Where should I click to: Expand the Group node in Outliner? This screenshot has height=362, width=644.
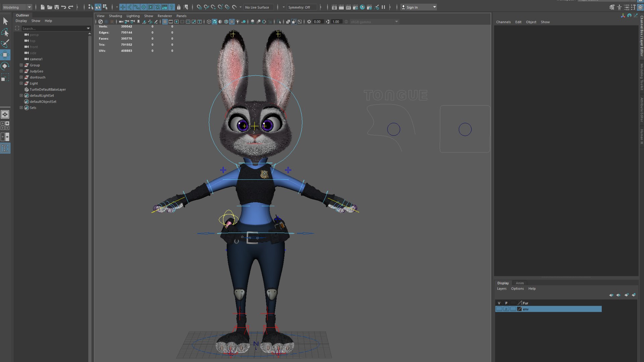(21, 65)
